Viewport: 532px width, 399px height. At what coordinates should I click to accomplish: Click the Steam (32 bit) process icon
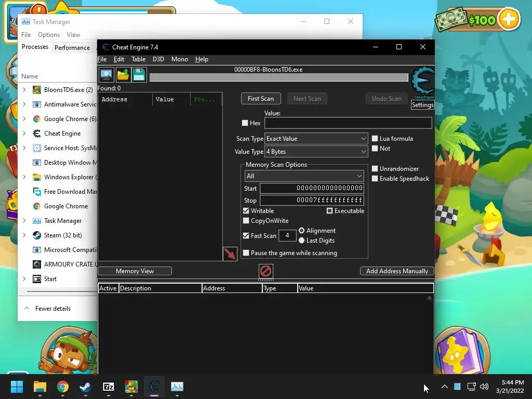[37, 235]
